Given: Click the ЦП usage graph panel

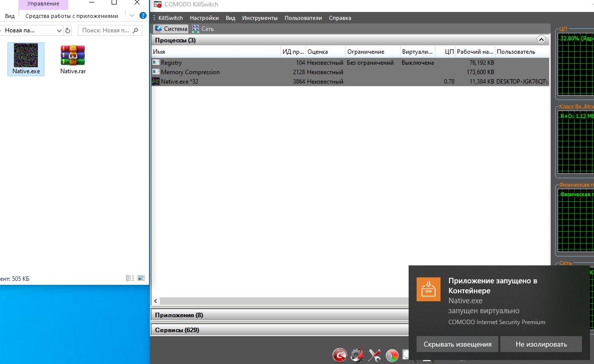Looking at the screenshot, I should 576,64.
